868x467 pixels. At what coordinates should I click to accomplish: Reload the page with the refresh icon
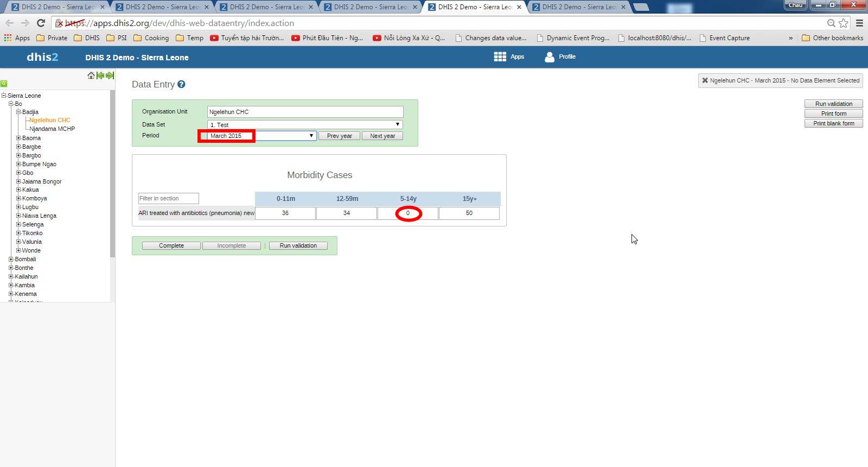click(41, 23)
